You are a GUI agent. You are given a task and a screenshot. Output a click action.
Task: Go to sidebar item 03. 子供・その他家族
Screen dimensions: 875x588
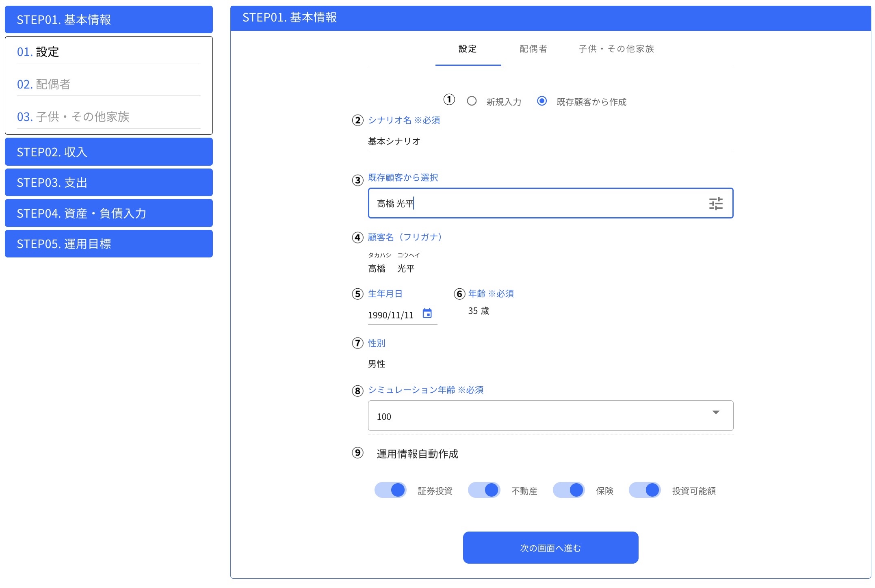click(x=109, y=117)
